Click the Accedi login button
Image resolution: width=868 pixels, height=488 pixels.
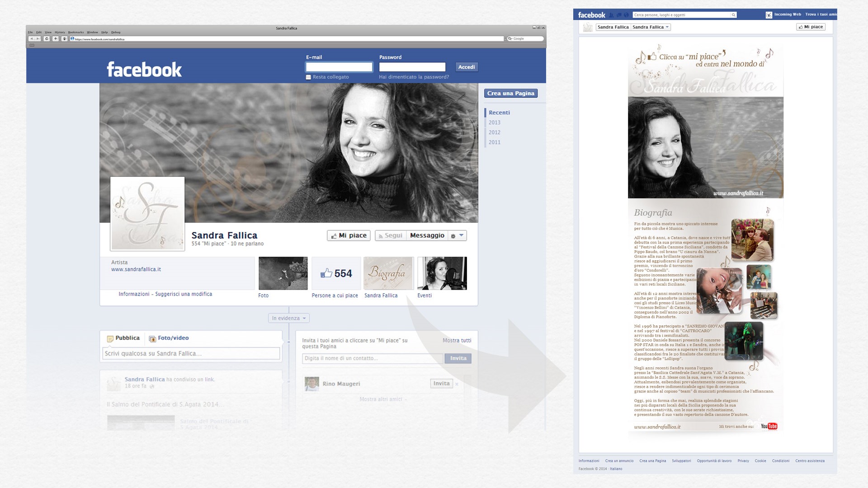466,67
